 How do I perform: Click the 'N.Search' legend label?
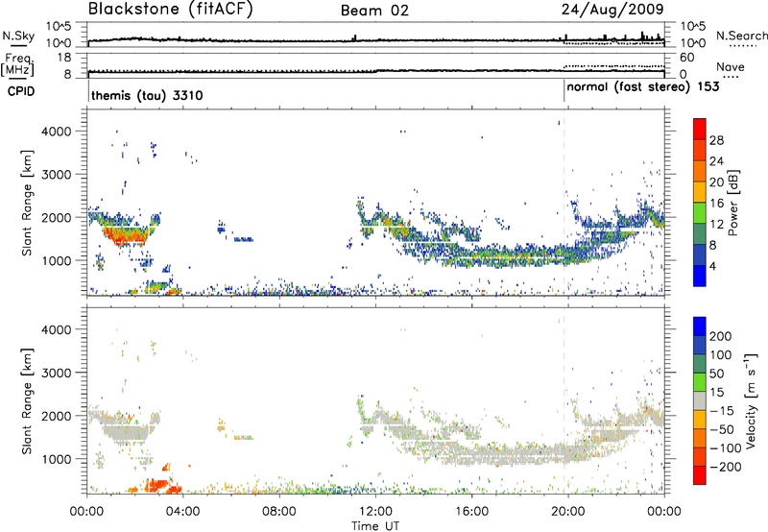(x=741, y=36)
